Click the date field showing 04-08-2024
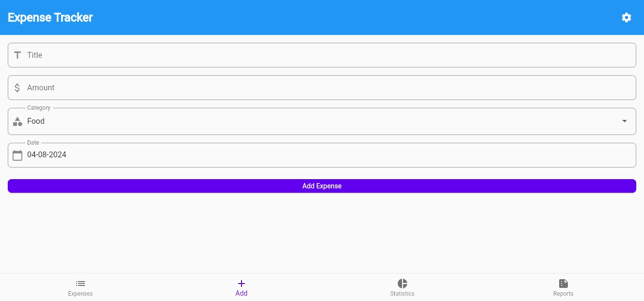Viewport: 644px width, 301px height. [322, 155]
